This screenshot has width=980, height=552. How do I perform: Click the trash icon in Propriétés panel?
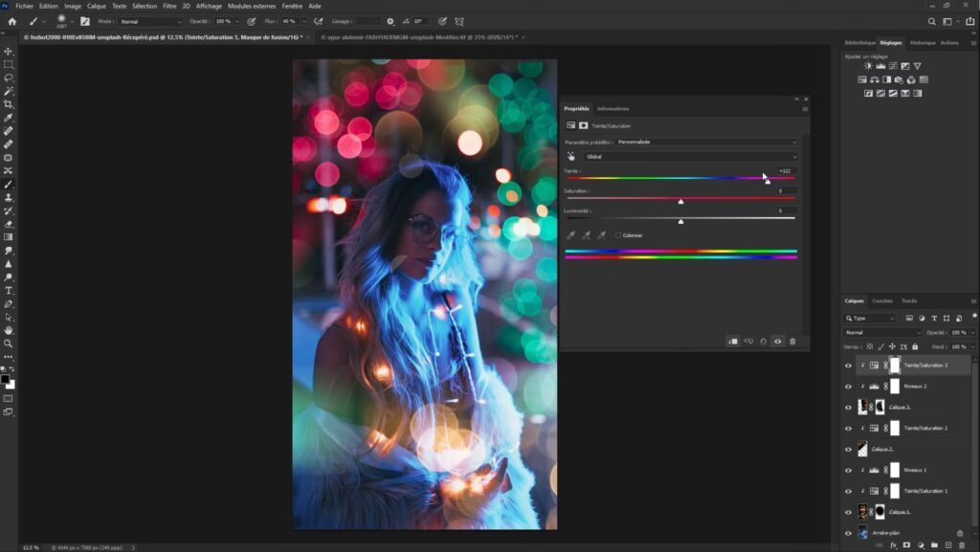click(x=792, y=341)
